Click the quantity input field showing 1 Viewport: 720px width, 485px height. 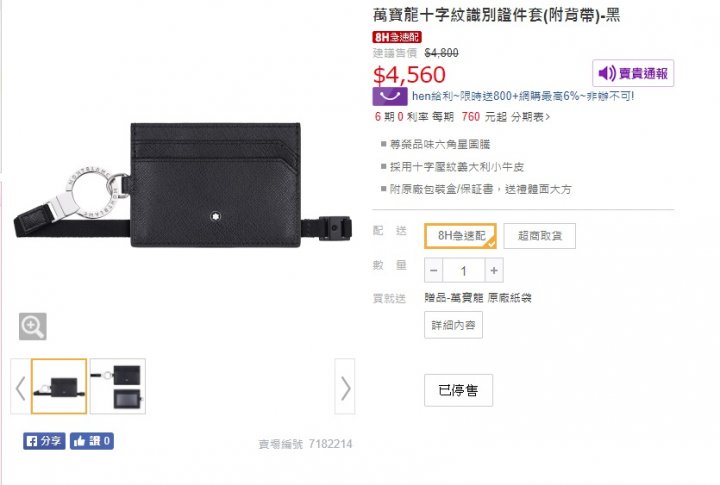(x=464, y=271)
